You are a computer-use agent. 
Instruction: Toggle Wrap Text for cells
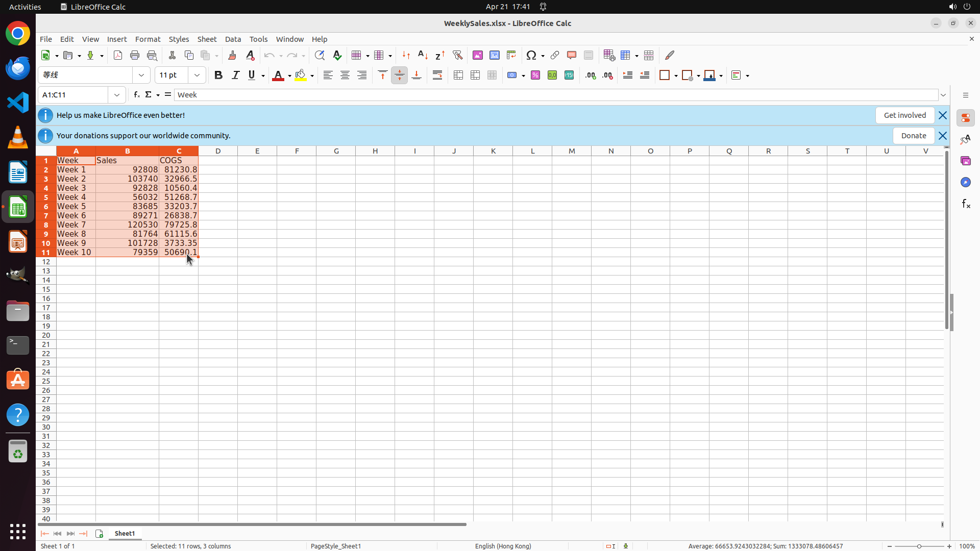(437, 76)
